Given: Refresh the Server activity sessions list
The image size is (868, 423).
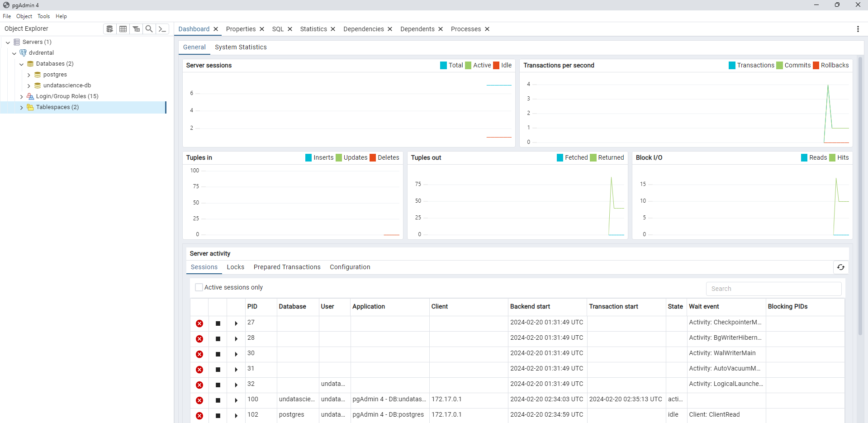Looking at the screenshot, I should 841,267.
